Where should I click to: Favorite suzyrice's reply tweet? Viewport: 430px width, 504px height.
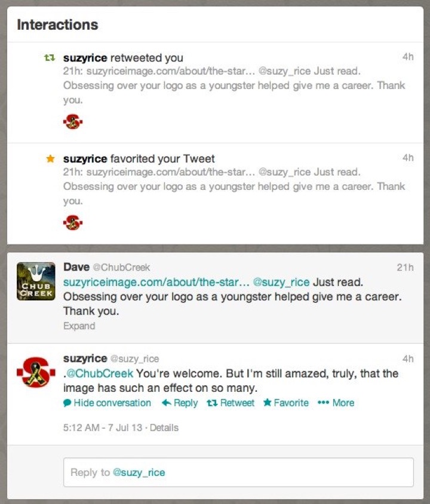(x=286, y=402)
